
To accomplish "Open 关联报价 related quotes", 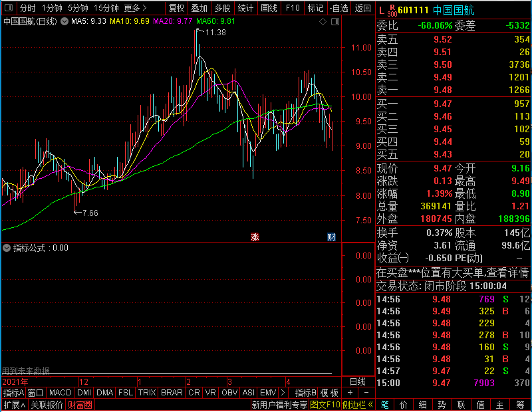I will (47, 405).
